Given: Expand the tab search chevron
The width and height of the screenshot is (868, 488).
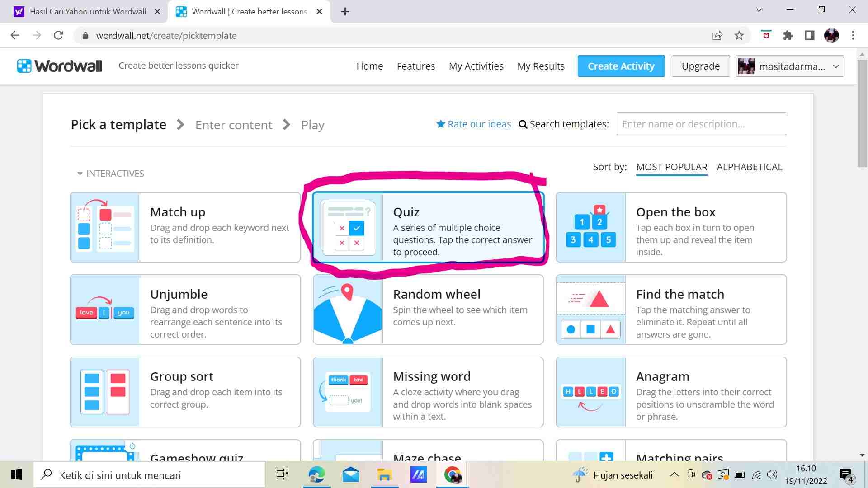Looking at the screenshot, I should (x=759, y=10).
